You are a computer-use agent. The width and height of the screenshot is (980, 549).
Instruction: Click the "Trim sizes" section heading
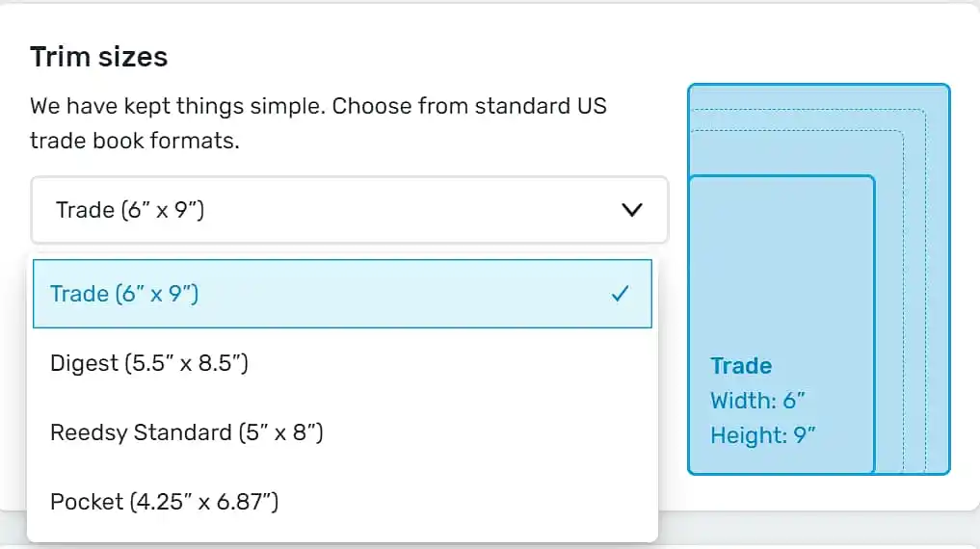[x=99, y=57]
